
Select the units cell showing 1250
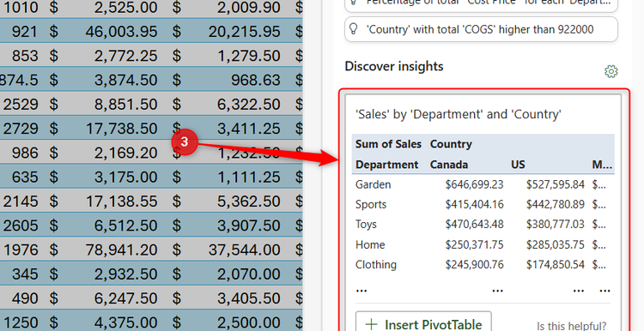point(21,322)
